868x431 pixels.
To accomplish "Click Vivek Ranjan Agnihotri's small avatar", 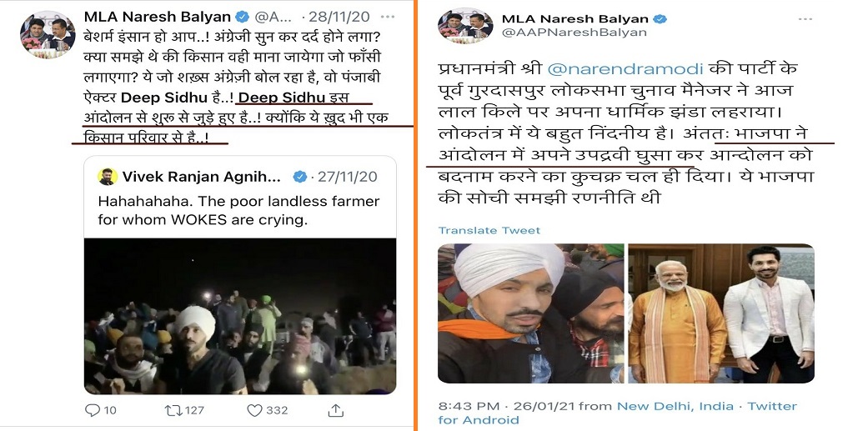I will [x=107, y=177].
